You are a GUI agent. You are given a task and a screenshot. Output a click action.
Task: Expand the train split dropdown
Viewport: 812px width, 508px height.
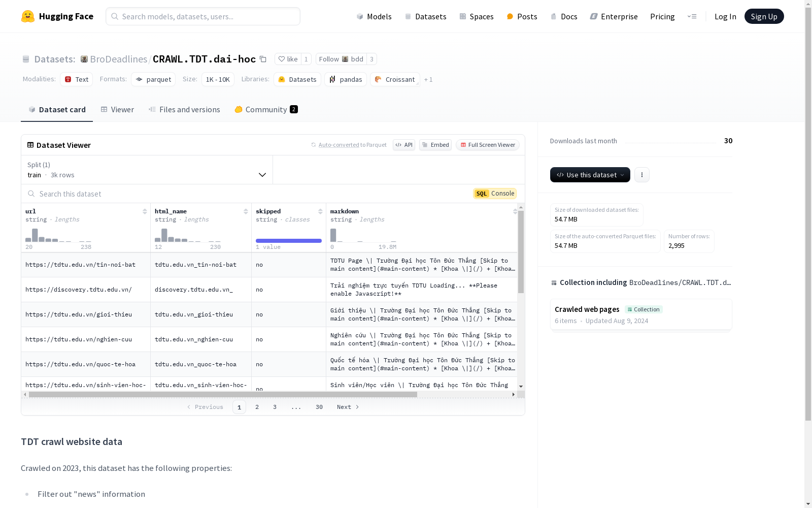click(x=147, y=170)
